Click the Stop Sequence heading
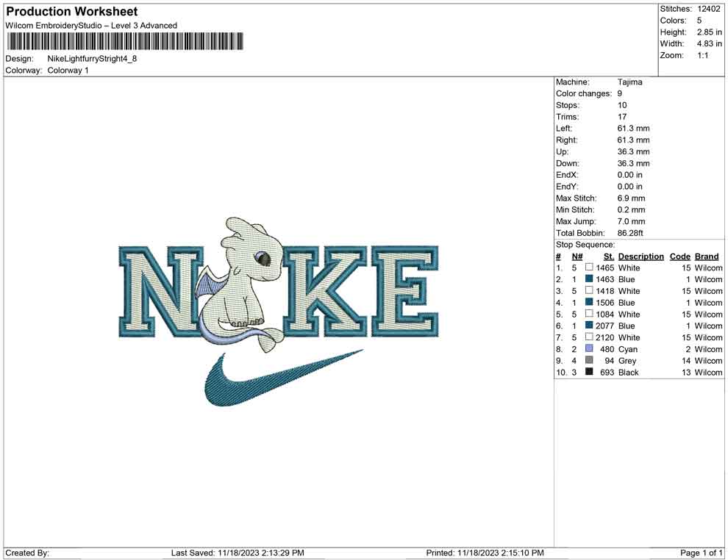Image resolution: width=728 pixels, height=560 pixels. pos(585,245)
